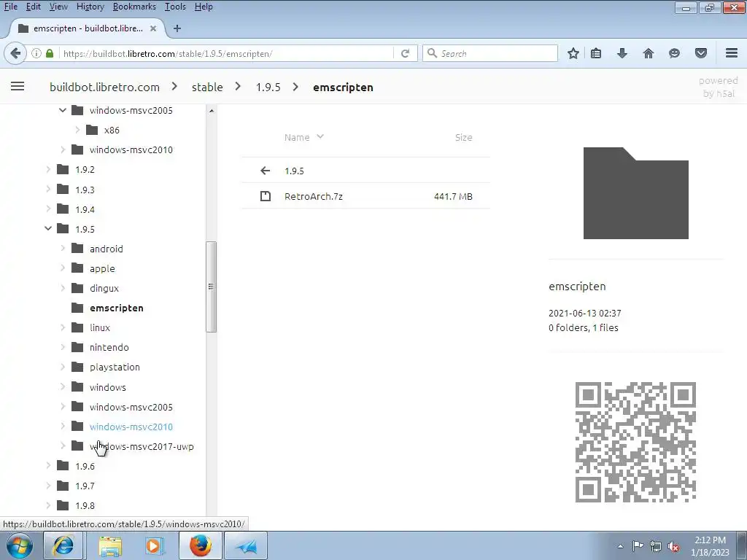This screenshot has height=560, width=747.
Task: Open the linux folder in the tree
Action: coord(99,327)
